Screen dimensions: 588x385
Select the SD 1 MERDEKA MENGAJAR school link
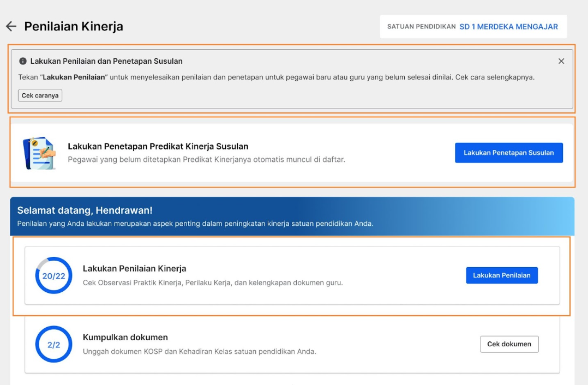508,27
